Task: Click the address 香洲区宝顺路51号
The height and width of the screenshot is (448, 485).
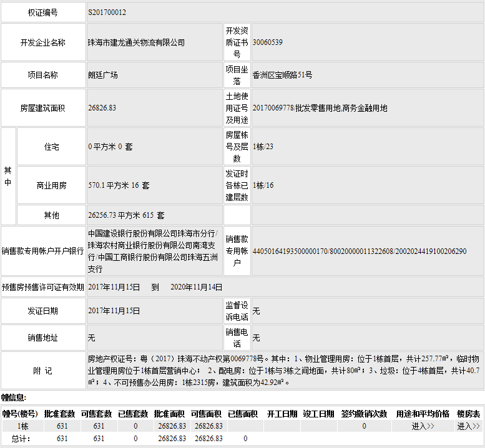Action: click(x=283, y=75)
